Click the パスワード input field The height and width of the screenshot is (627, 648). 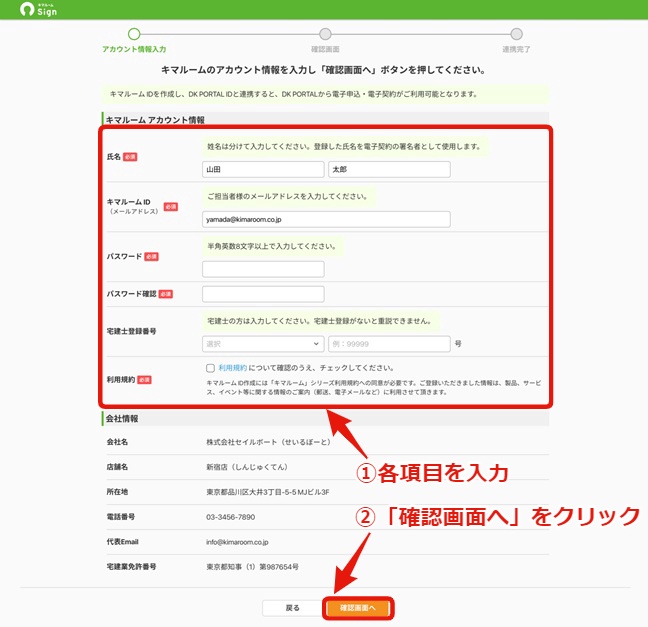pos(263,269)
